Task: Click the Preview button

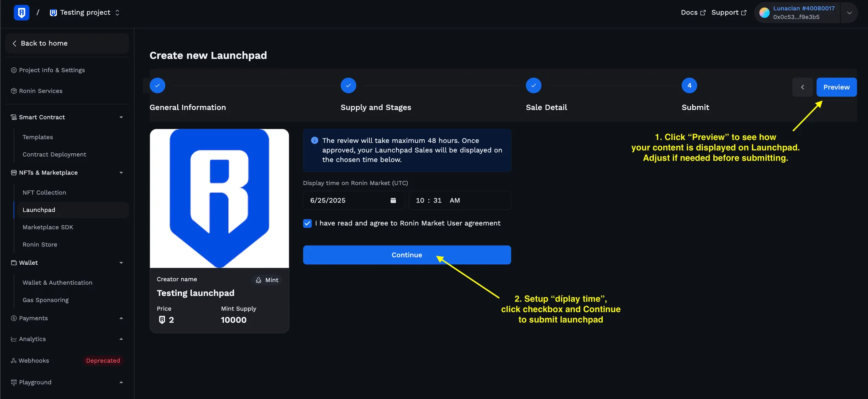Action: click(836, 87)
